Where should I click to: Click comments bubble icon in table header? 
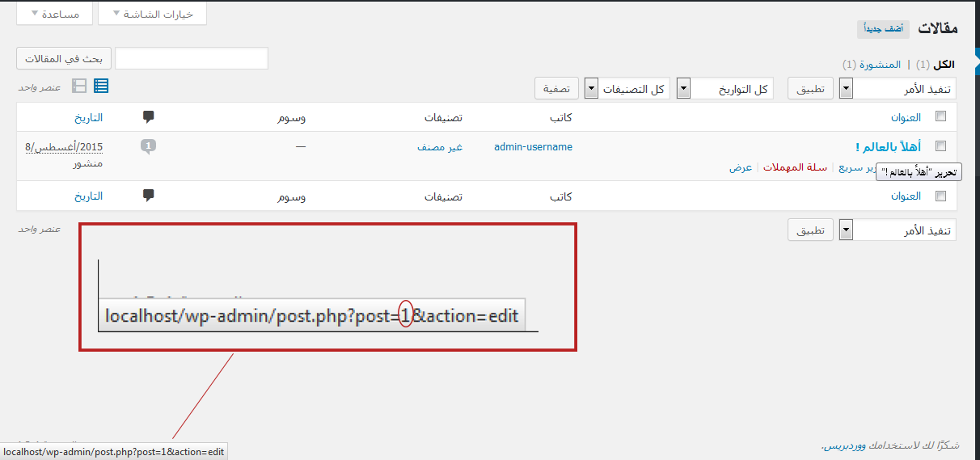click(x=148, y=117)
